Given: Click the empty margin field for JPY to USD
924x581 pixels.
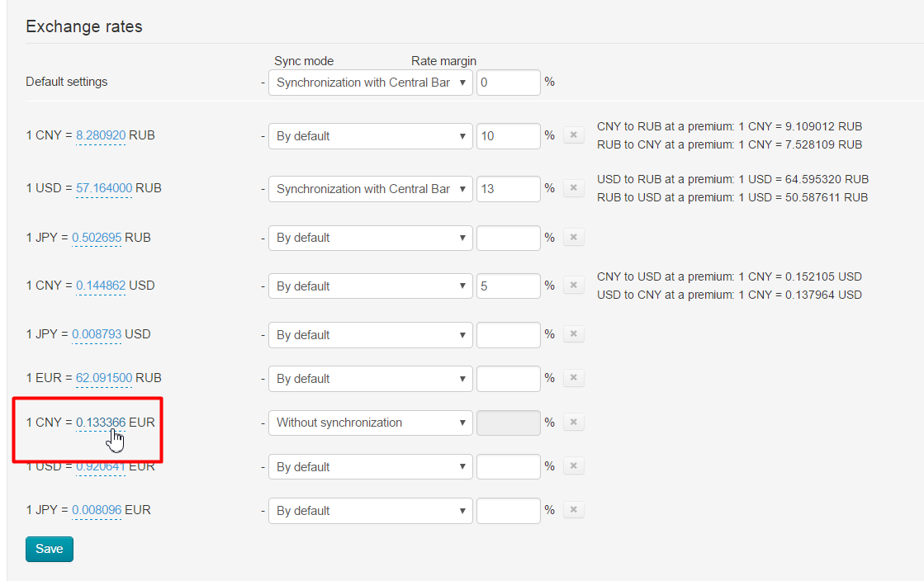Looking at the screenshot, I should (x=508, y=335).
